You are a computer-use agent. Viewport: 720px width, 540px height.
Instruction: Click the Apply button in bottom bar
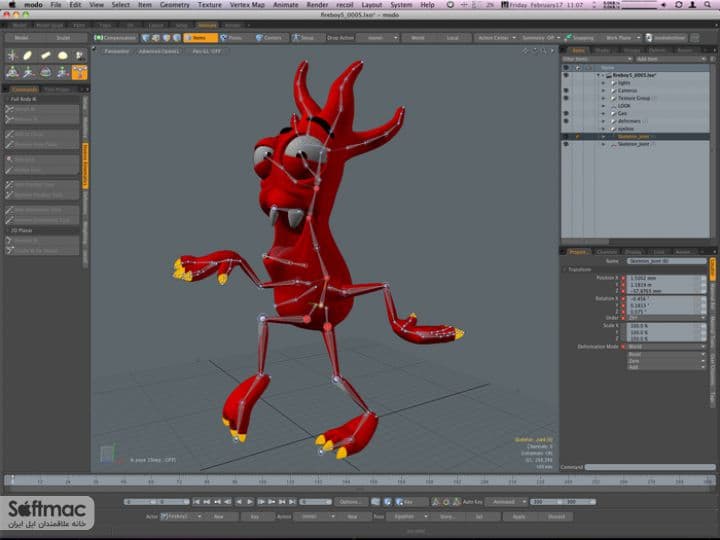point(519,517)
